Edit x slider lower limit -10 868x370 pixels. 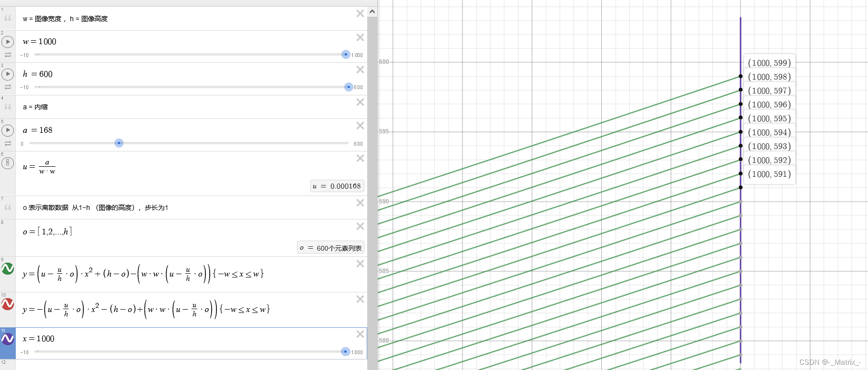coord(24,353)
